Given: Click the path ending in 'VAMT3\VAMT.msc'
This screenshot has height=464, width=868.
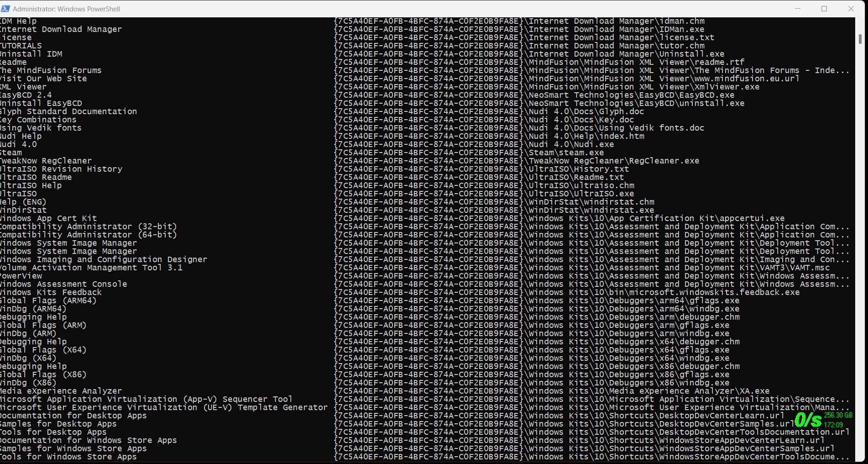Looking at the screenshot, I should pyautogui.click(x=582, y=268).
